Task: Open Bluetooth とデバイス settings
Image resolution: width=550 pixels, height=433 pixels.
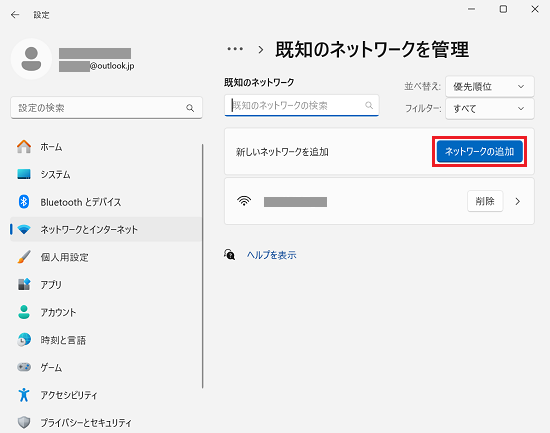Action: pos(106,202)
